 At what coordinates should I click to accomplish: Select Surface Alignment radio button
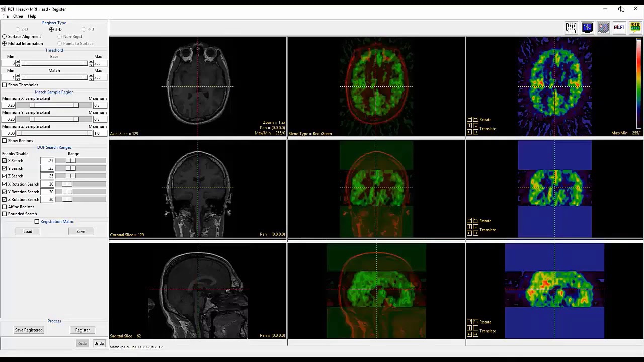[x=5, y=36]
